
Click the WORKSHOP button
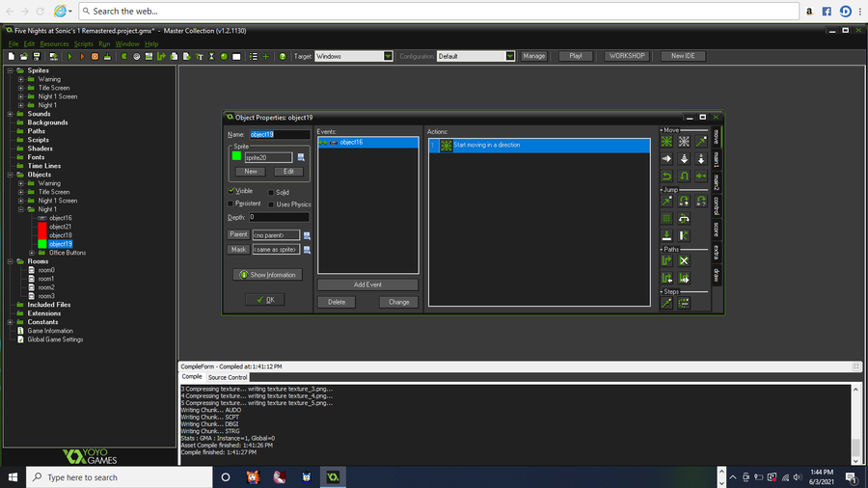pyautogui.click(x=627, y=56)
